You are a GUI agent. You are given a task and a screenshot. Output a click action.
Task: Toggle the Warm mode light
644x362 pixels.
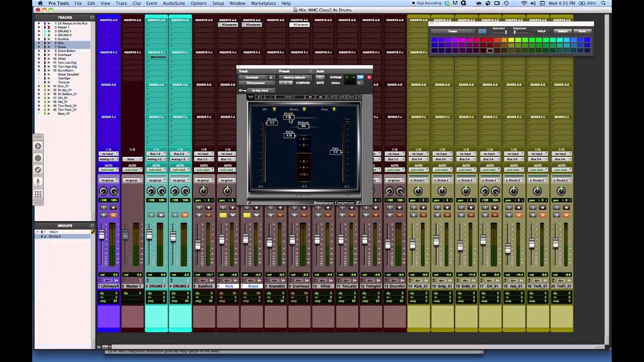click(334, 109)
